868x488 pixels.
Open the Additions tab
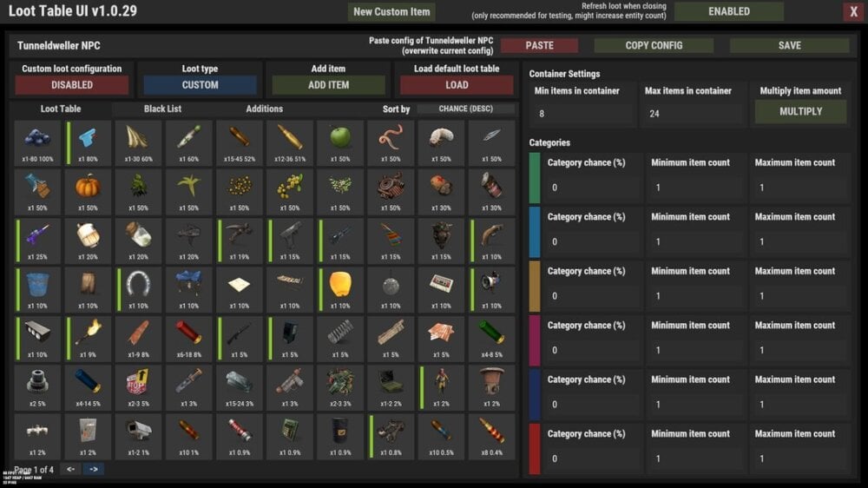pyautogui.click(x=265, y=109)
